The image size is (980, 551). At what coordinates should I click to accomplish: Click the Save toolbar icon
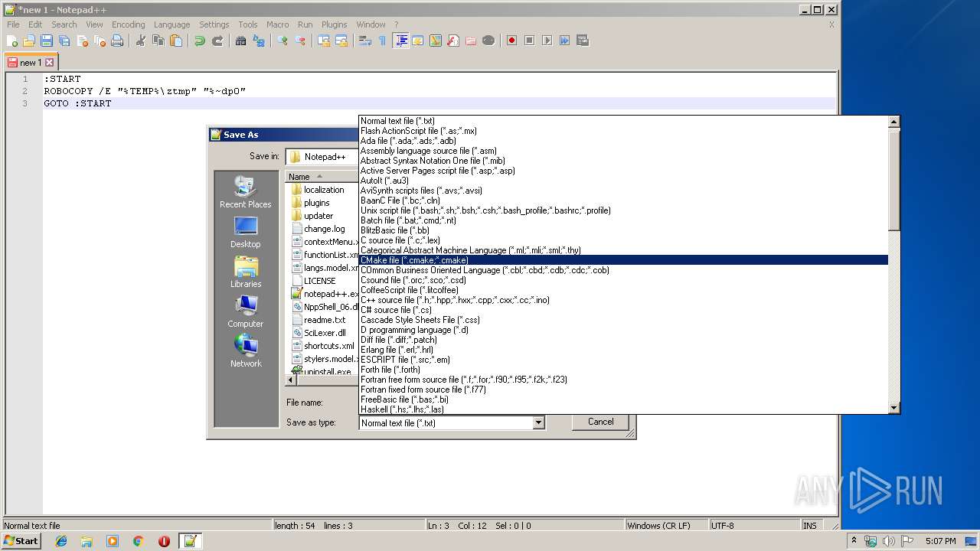pyautogui.click(x=47, y=41)
